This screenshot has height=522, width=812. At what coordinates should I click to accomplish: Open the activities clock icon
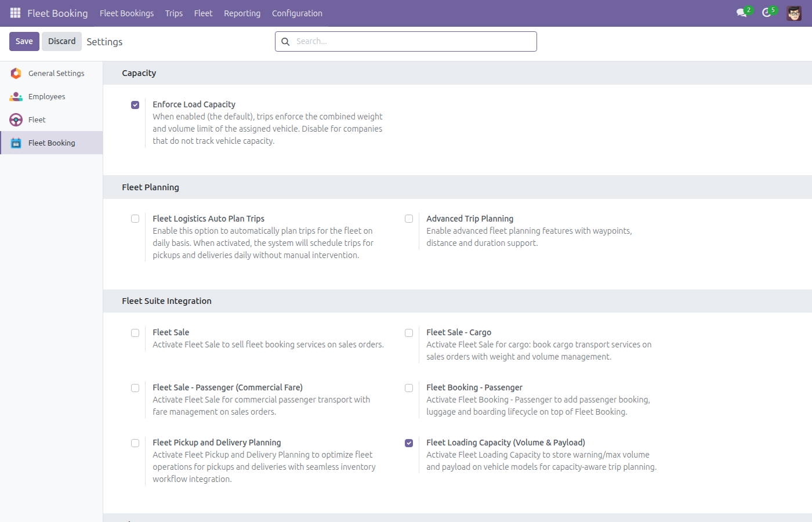[x=767, y=13]
